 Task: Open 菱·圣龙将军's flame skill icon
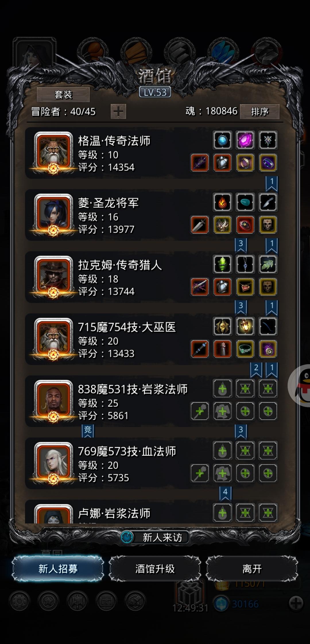tap(222, 202)
